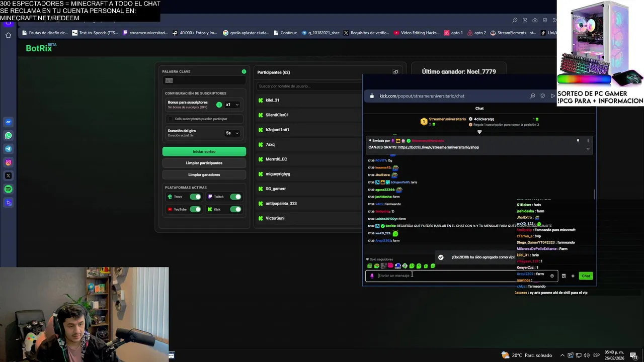Open the streameruniversitari bookmark

(145, 33)
